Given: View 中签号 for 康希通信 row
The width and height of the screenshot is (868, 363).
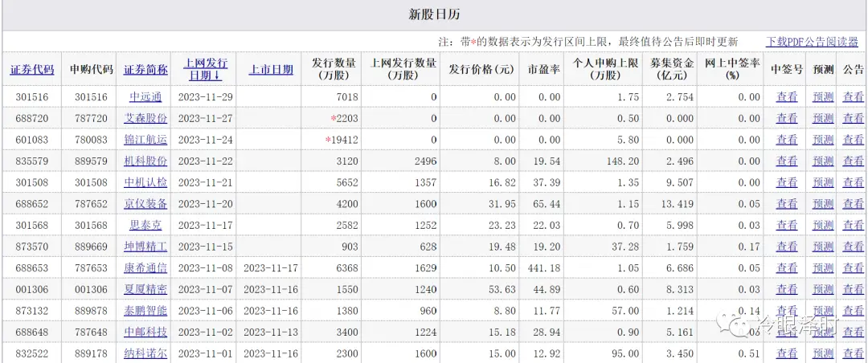Looking at the screenshot, I should pyautogui.click(x=787, y=267).
